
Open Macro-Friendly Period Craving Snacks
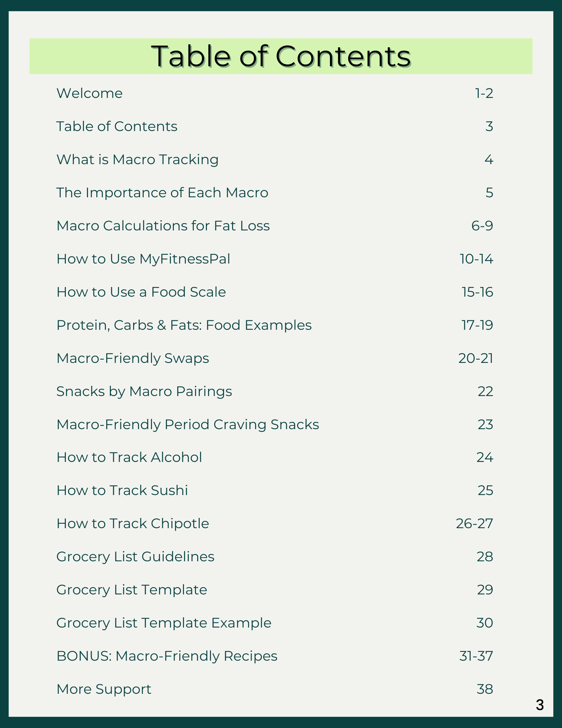point(188,425)
